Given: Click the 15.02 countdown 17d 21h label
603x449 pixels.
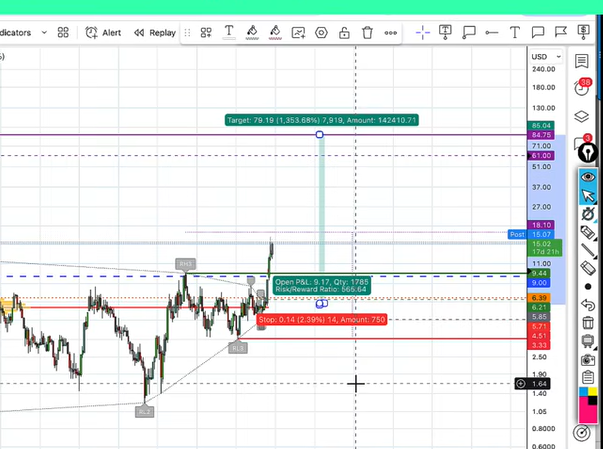Looking at the screenshot, I should tap(545, 248).
